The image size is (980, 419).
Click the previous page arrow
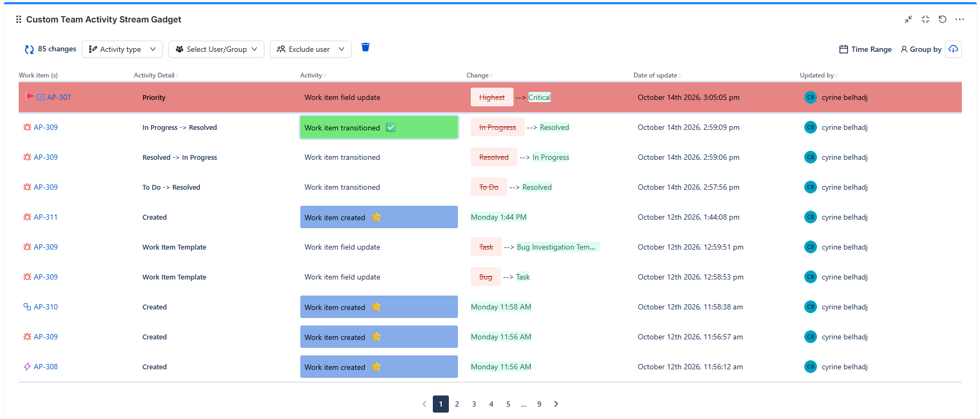424,404
